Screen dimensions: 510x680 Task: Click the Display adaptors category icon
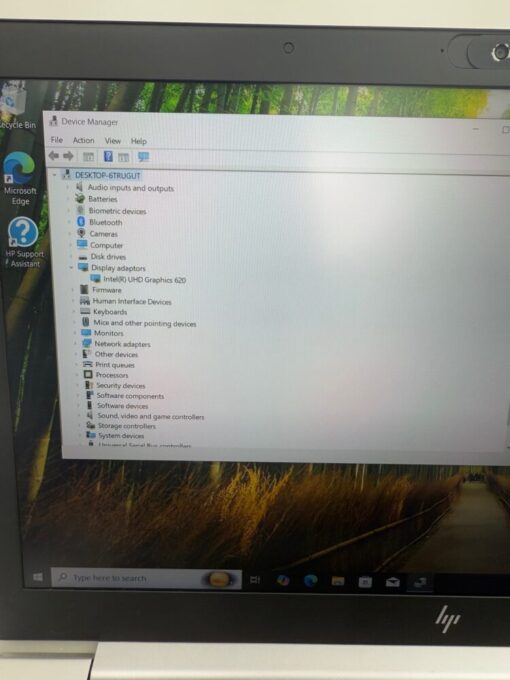(83, 268)
